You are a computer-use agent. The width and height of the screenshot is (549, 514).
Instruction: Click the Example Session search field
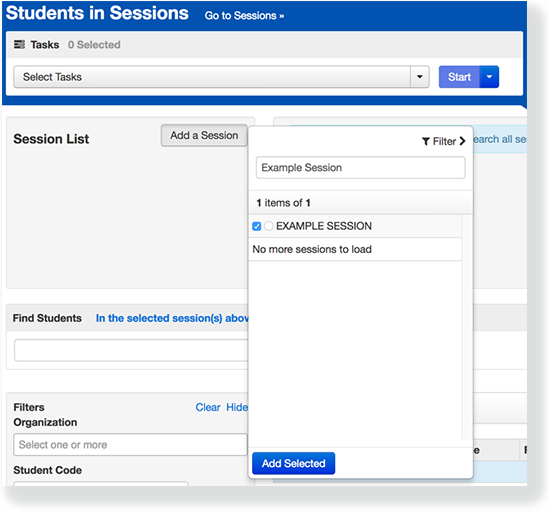click(360, 168)
